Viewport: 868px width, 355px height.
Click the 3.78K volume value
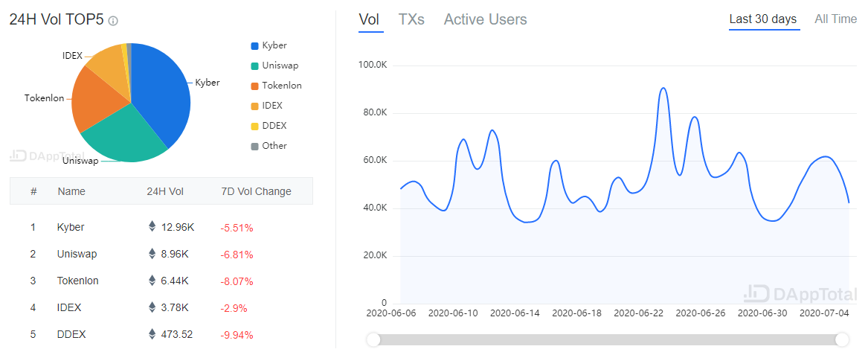[174, 307]
